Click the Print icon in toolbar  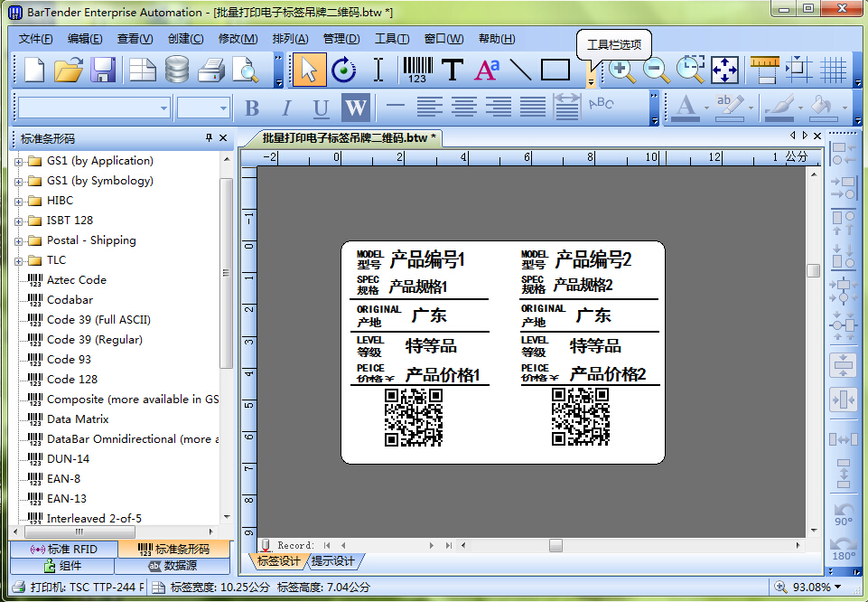211,71
